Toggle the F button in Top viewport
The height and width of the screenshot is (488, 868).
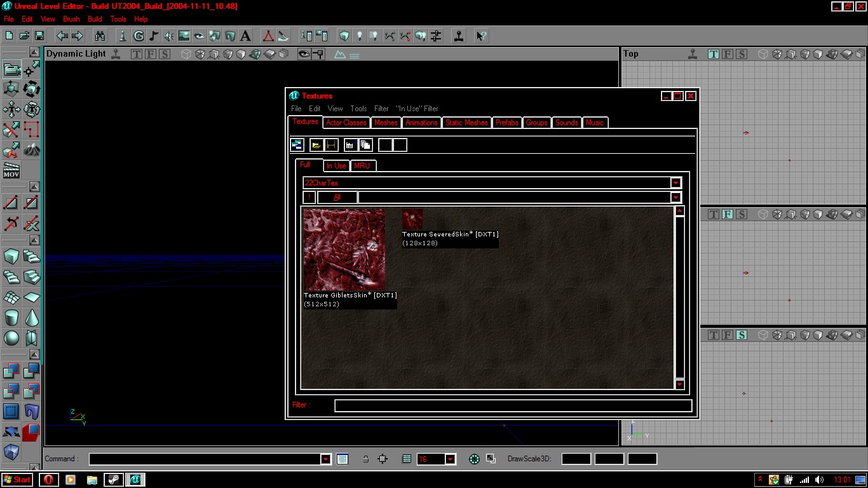pyautogui.click(x=728, y=54)
